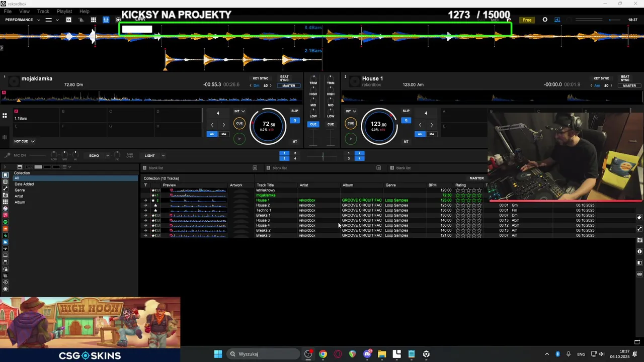Open the settings gear icon
Viewport: 644px width, 362px height.
545,20
